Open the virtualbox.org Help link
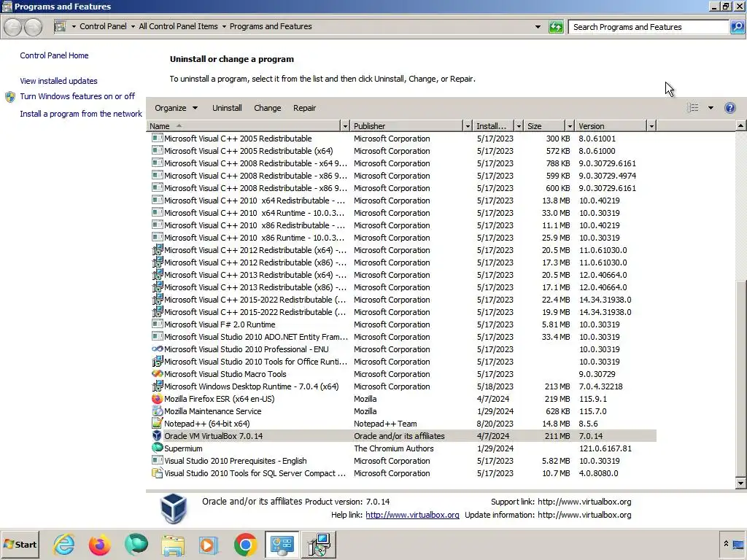The image size is (747, 560). tap(412, 516)
